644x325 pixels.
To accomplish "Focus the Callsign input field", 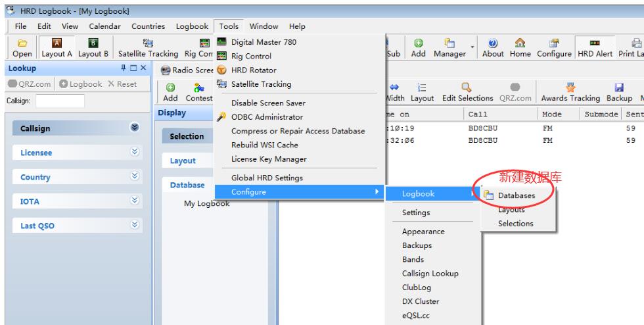I will point(60,101).
